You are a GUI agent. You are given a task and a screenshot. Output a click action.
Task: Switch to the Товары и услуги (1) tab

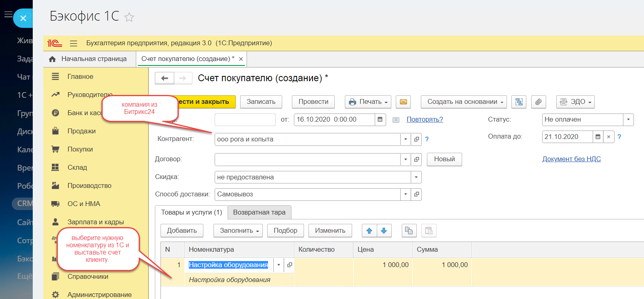(x=192, y=213)
